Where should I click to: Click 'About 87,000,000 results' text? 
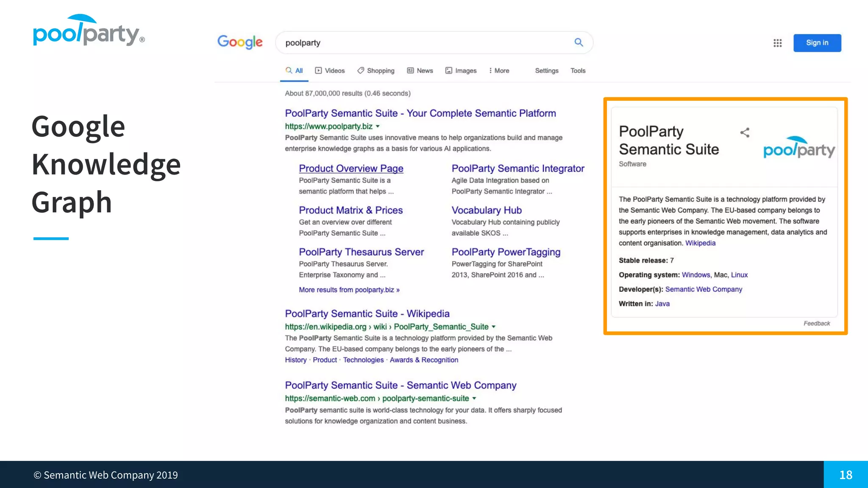tap(348, 93)
